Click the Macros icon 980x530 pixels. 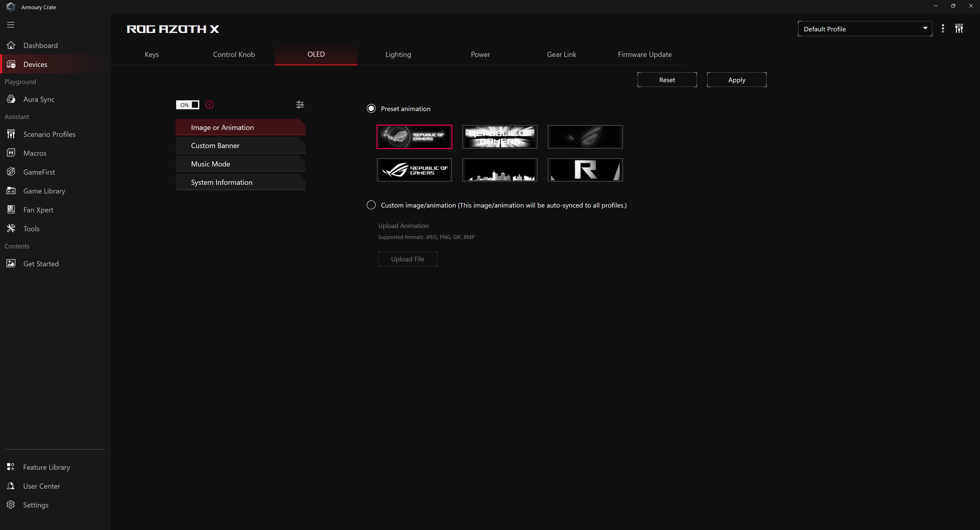(11, 153)
